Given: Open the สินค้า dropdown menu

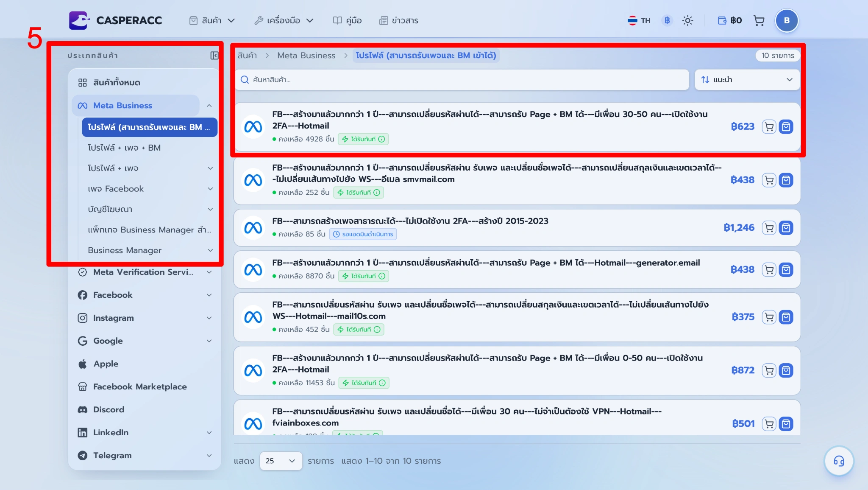Looking at the screenshot, I should pyautogui.click(x=212, y=20).
